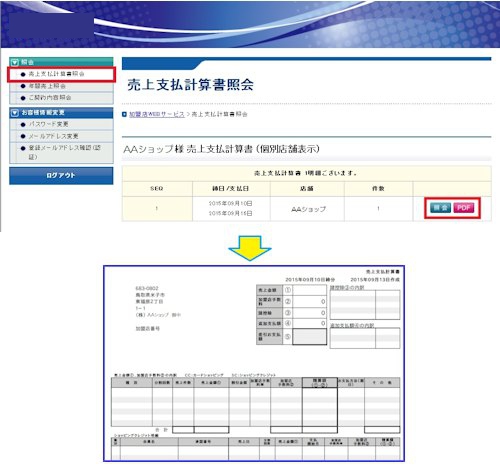Collapse the お客様情報変更 section arrow
Screen dimensions: 500x470
click(x=14, y=113)
